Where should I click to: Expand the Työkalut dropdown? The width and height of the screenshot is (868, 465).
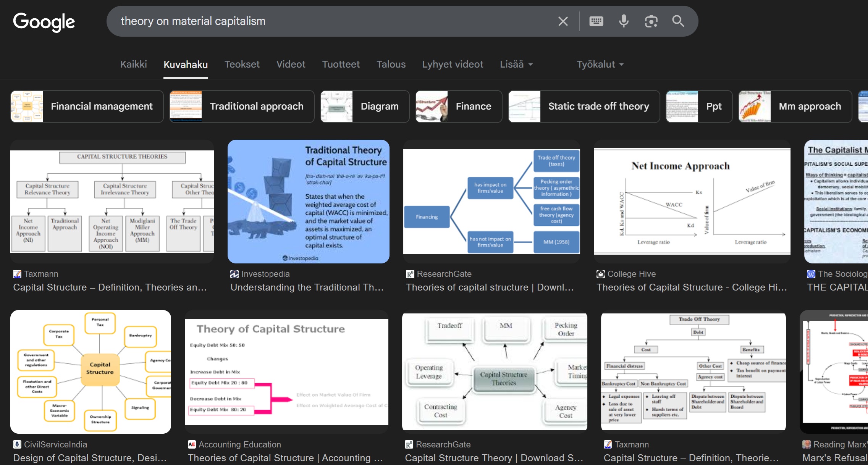coord(600,64)
